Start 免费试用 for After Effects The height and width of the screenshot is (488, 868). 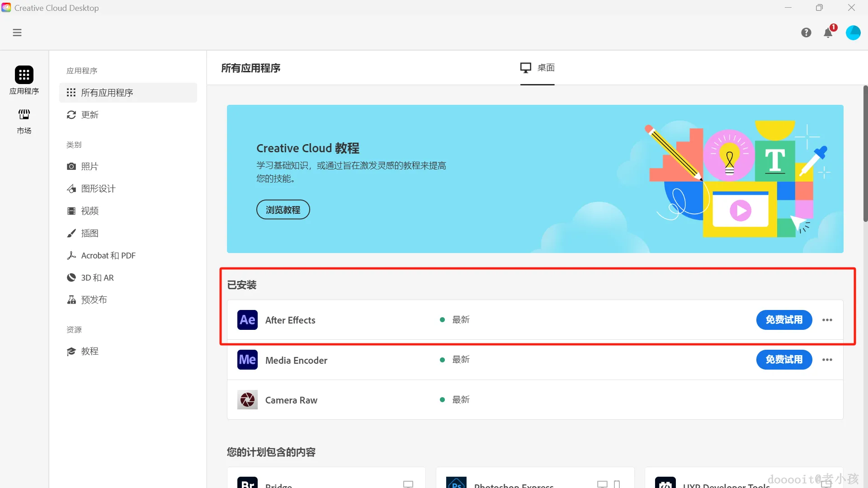[x=783, y=320]
